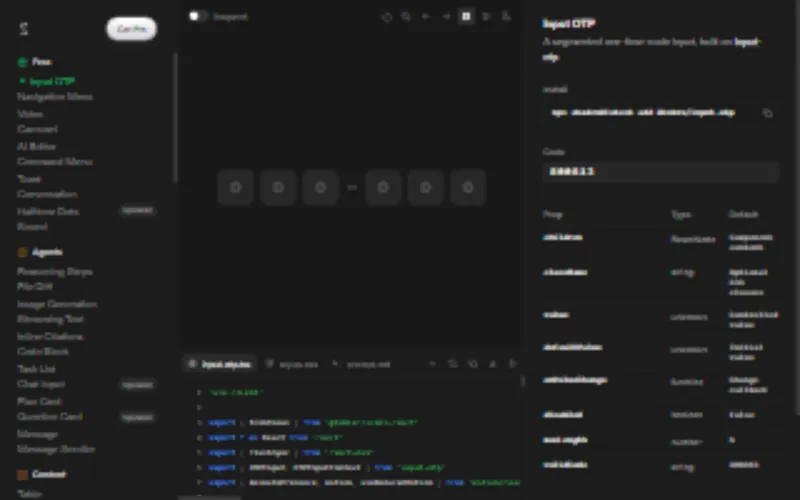Click the second-to-last preview toolbar icon
The width and height of the screenshot is (800, 500).
[x=487, y=16]
